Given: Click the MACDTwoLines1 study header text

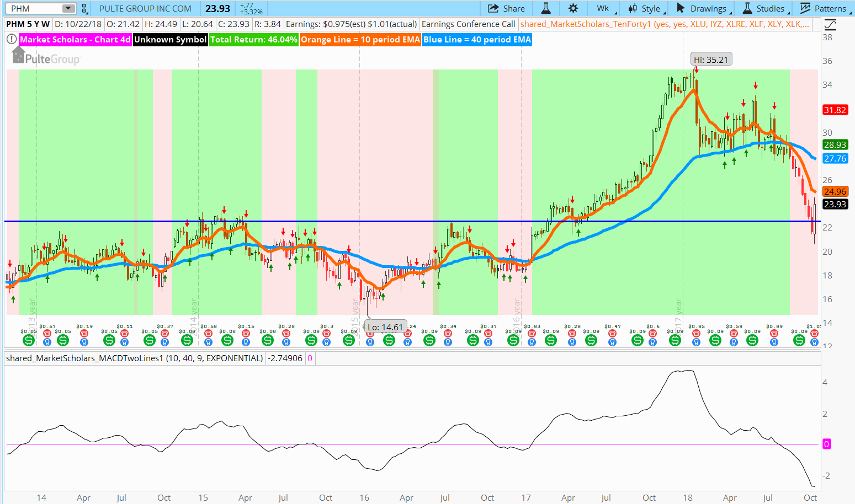Looking at the screenshot, I should pyautogui.click(x=135, y=358).
